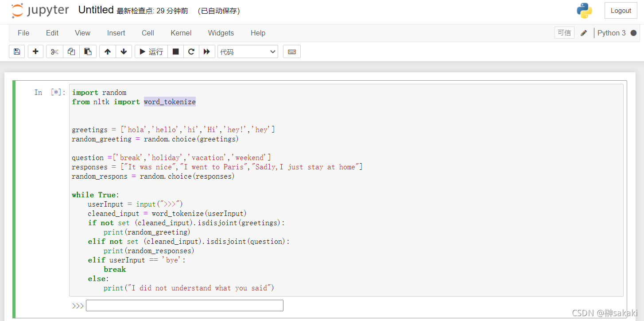
Task: Click the Python logo icon
Action: 584,11
